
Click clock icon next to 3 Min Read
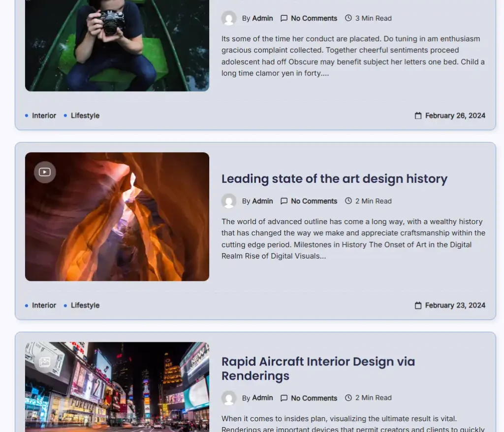[x=348, y=18]
